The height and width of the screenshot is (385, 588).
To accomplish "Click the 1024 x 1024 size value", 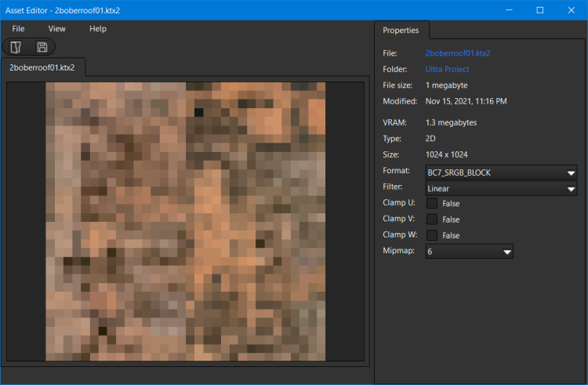I will point(446,154).
